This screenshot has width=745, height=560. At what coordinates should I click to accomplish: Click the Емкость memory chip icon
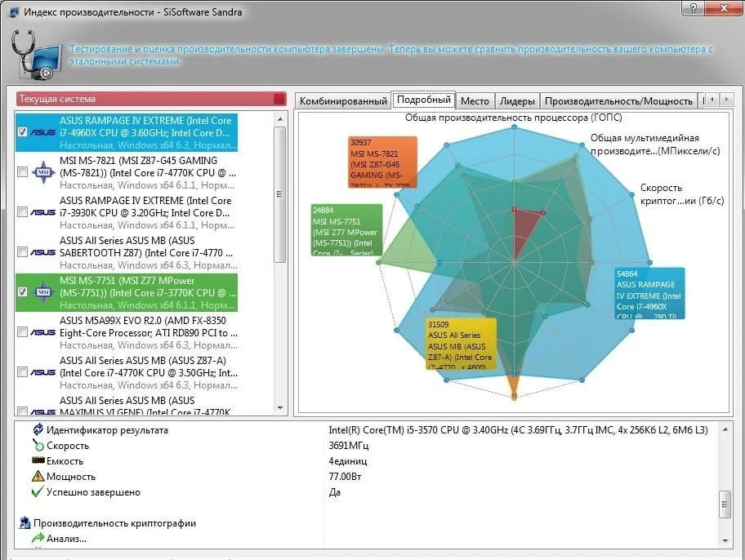[x=38, y=460]
